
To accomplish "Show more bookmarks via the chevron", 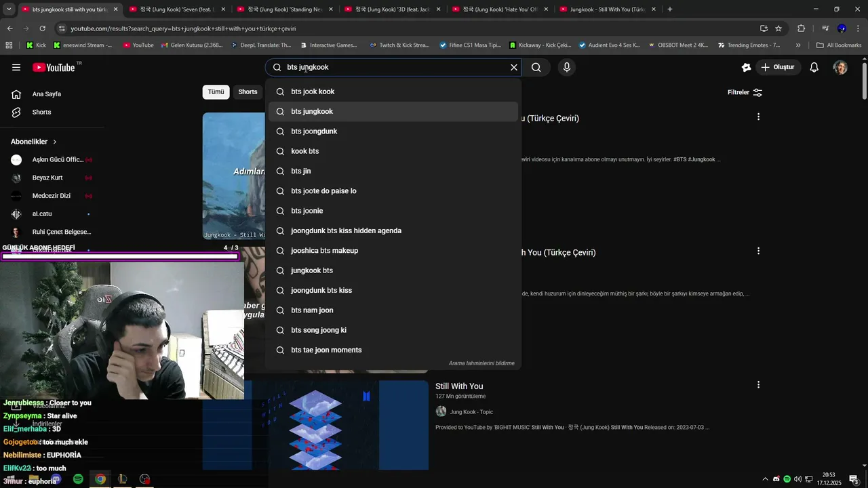I will coord(798,45).
